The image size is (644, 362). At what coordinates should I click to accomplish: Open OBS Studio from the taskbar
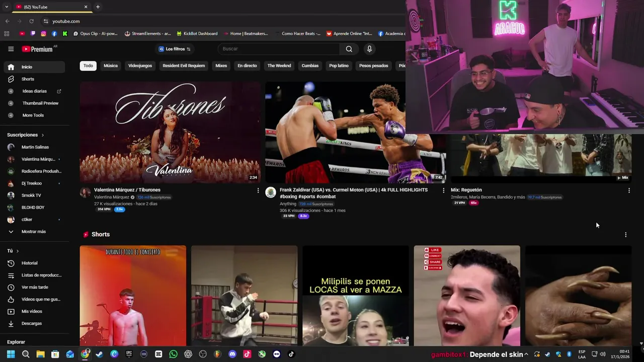point(203,354)
